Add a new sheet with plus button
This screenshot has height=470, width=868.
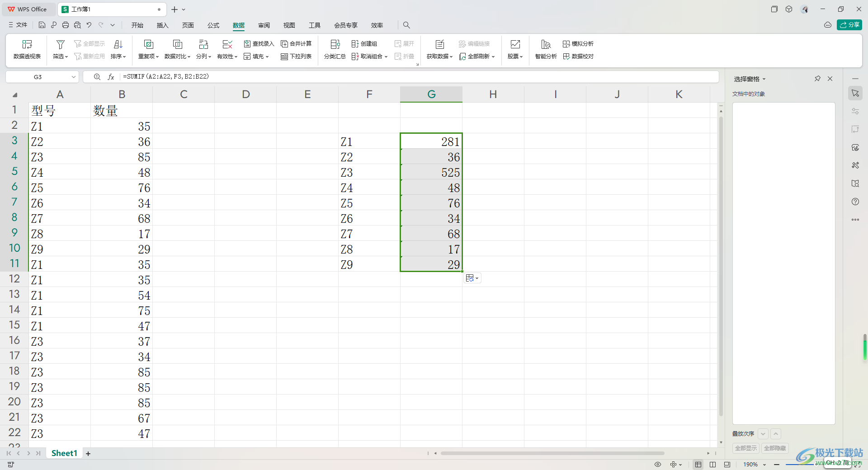tap(88, 454)
